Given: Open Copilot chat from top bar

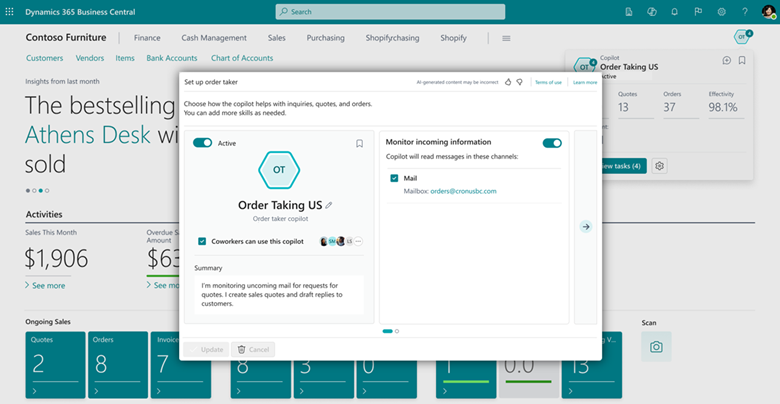Looking at the screenshot, I should coord(652,12).
